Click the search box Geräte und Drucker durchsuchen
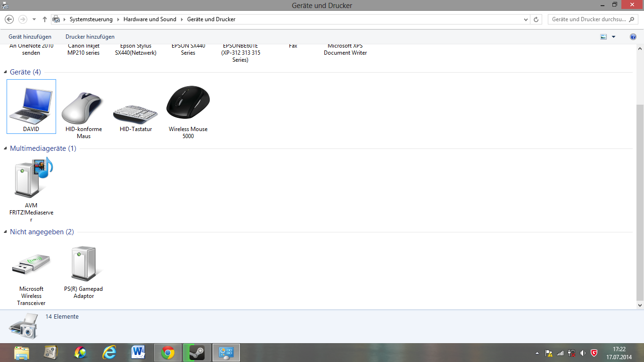644x362 pixels. [594, 19]
